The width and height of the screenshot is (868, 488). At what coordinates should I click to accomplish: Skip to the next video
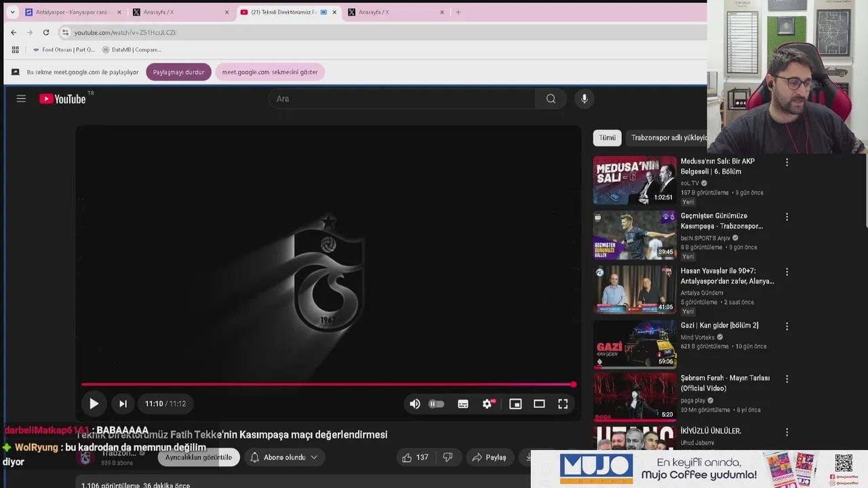123,404
